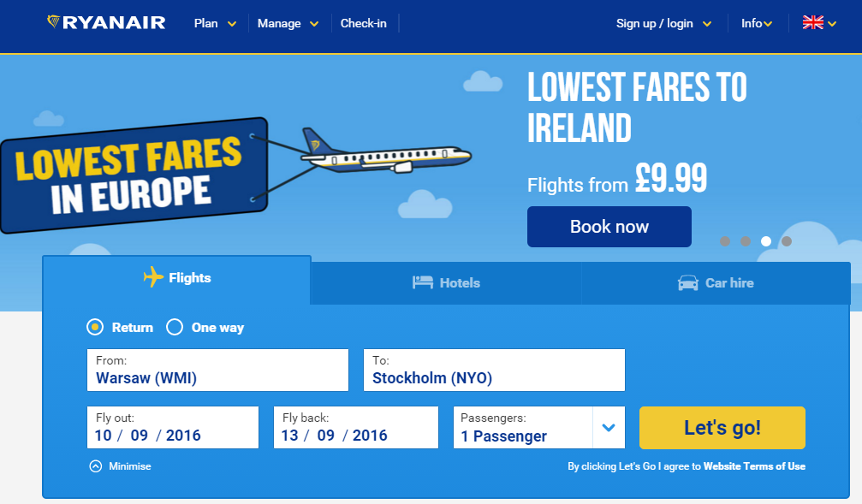Click the From field with Warsaw (WMI)
Viewport: 862px width, 504px height.
(217, 370)
